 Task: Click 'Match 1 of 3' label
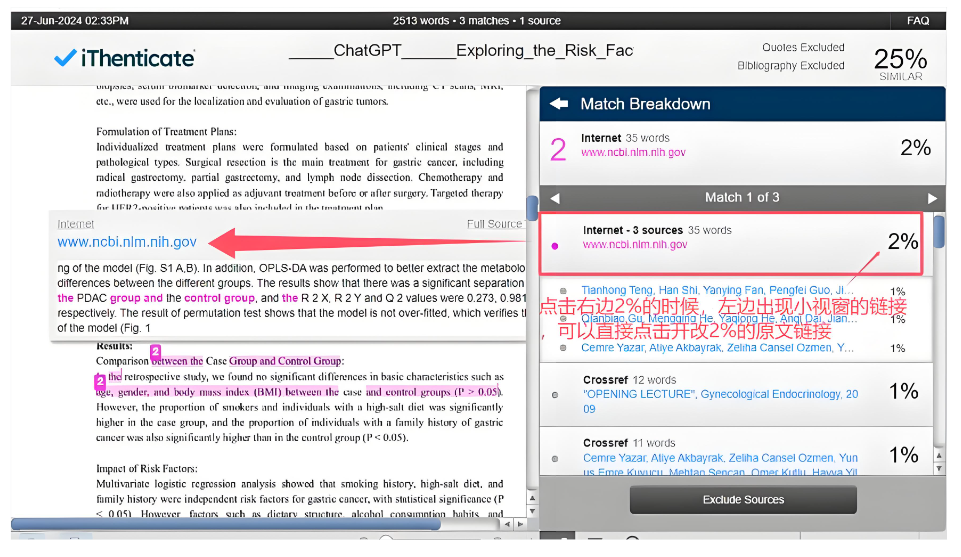click(742, 197)
